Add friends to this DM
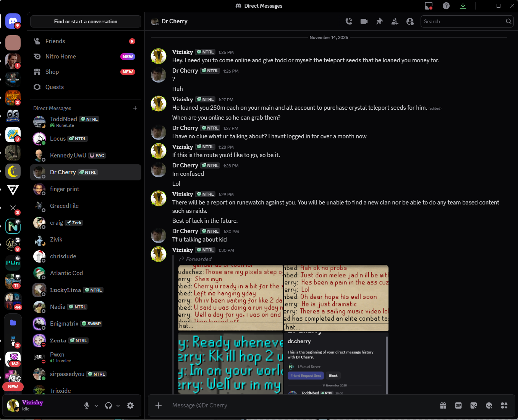 tap(395, 21)
